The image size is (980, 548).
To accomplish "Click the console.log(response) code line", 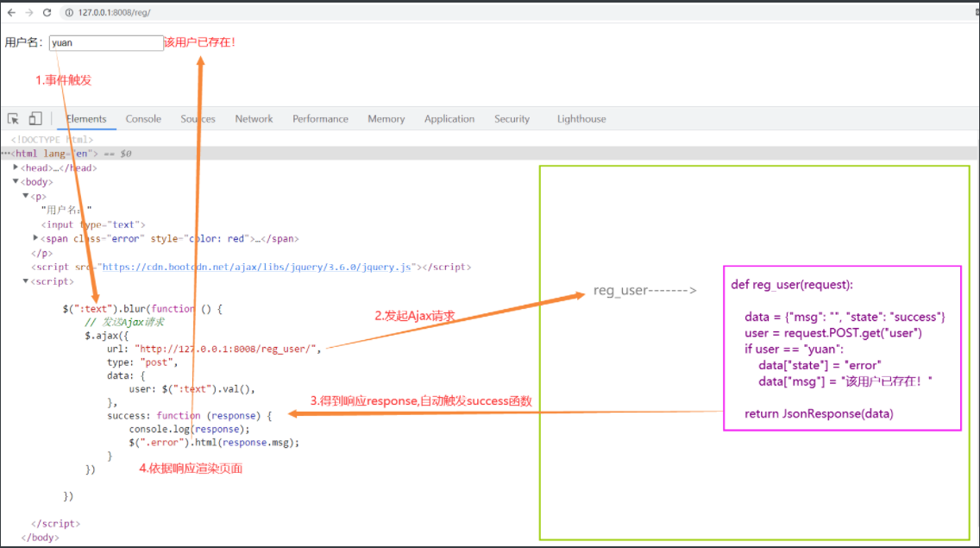I will pos(190,429).
